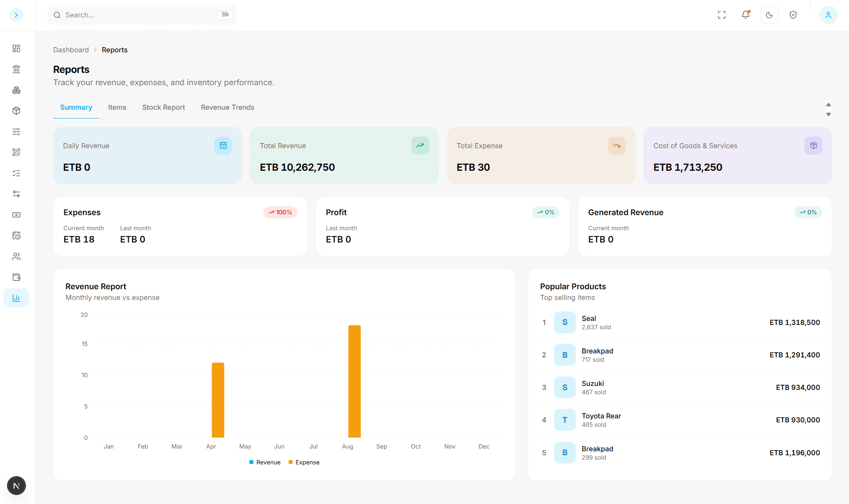Switch to the Revenue Trends tab

[x=228, y=107]
